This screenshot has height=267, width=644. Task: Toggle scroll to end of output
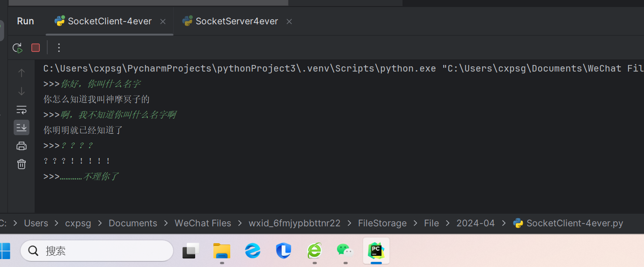22,127
